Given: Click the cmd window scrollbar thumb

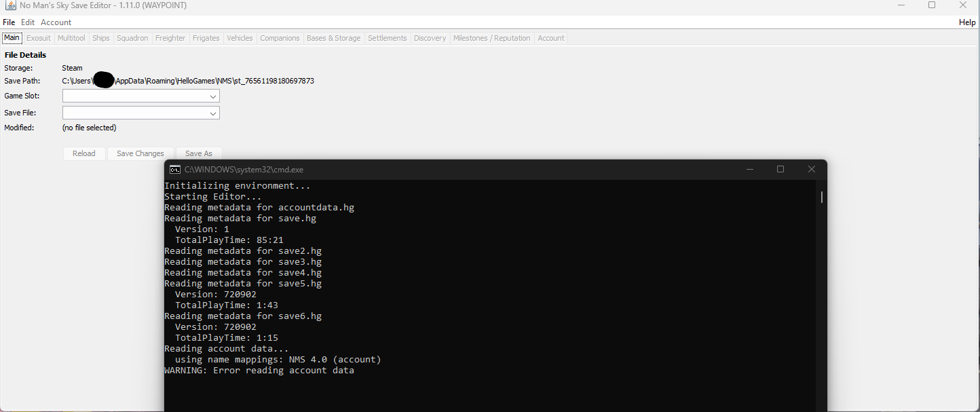Looking at the screenshot, I should click(821, 197).
